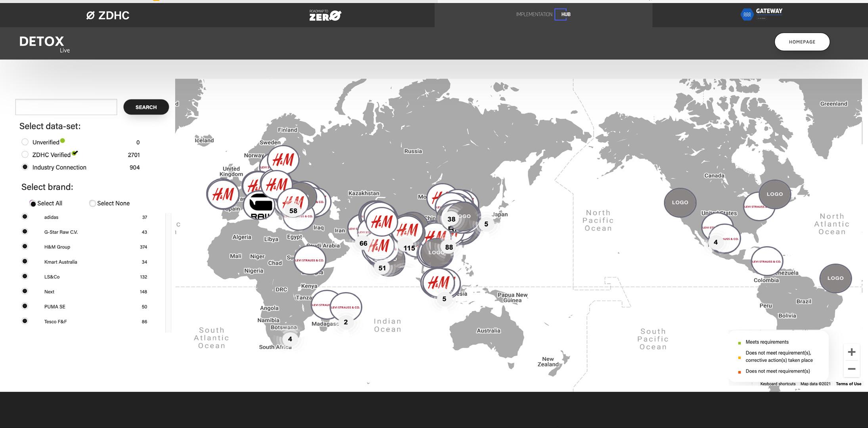Image resolution: width=868 pixels, height=428 pixels.
Task: Click the search text field
Action: 66,107
